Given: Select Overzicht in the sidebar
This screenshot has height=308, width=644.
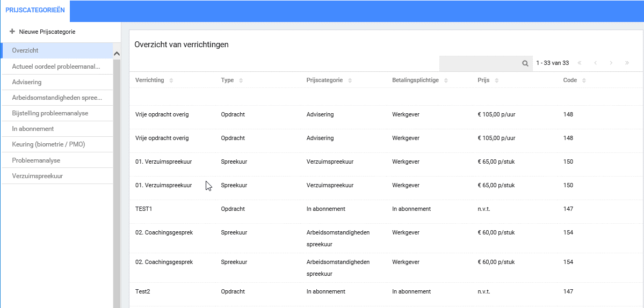Looking at the screenshot, I should point(25,50).
